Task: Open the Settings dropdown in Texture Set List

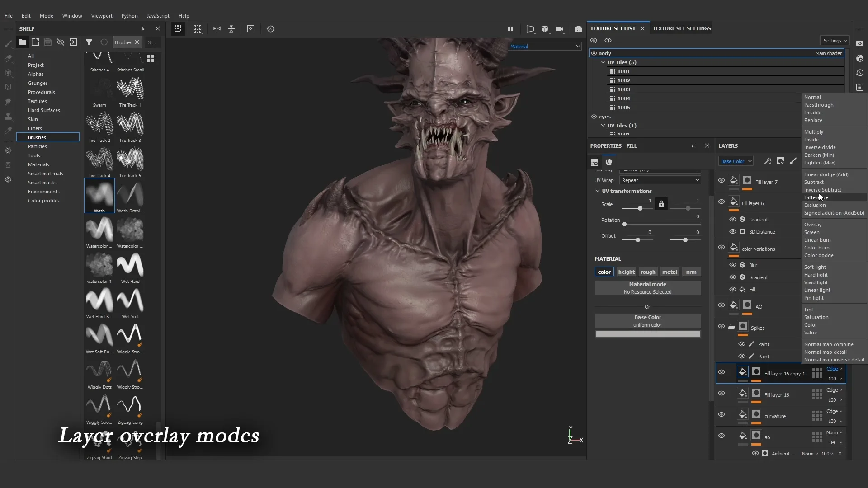Action: point(835,40)
